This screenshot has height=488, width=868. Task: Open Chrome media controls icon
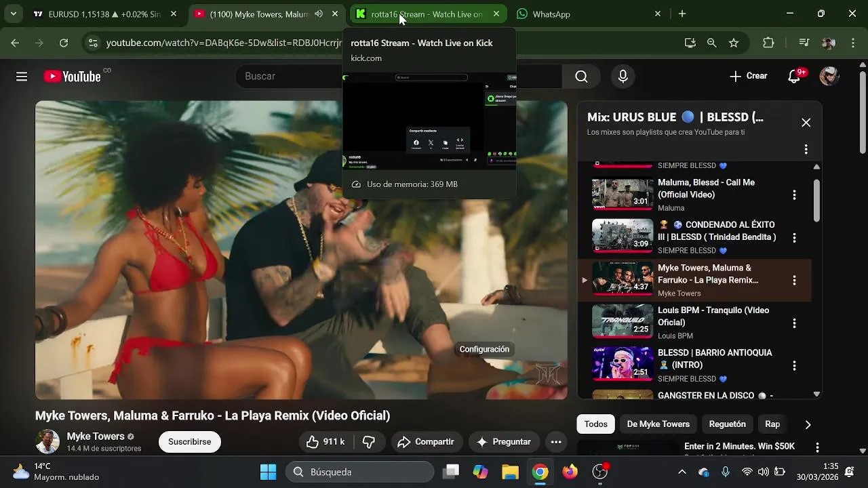(804, 43)
